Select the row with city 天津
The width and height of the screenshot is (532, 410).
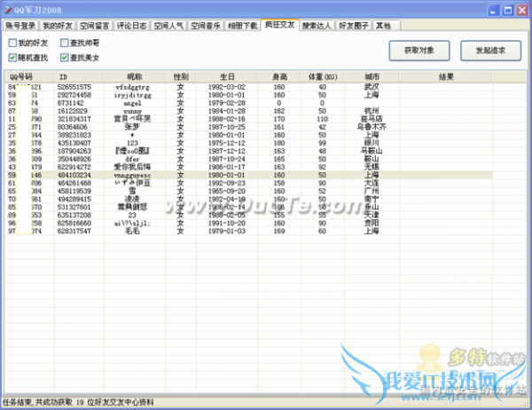coord(248,215)
